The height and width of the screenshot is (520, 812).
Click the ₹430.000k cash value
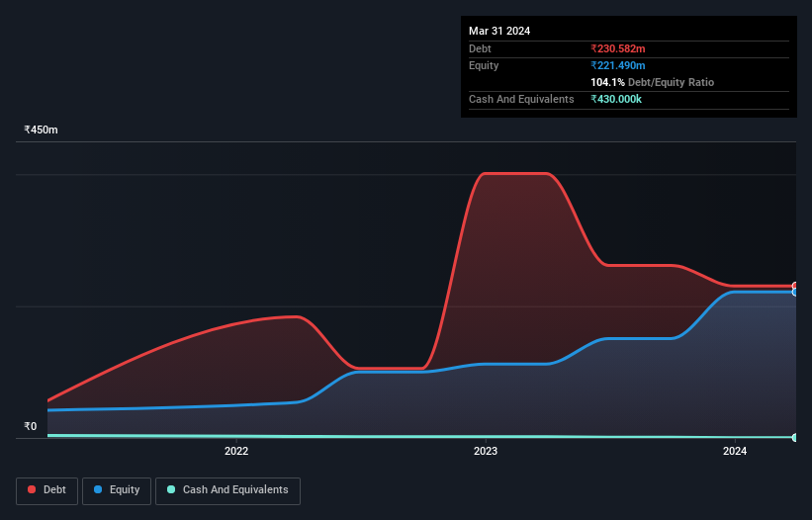pyautogui.click(x=616, y=99)
